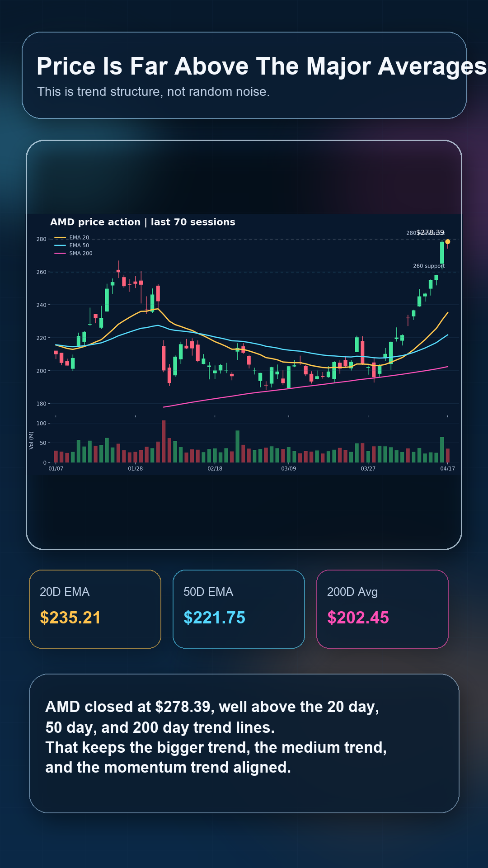Click the $202.45 value
488x868 pixels.
[x=358, y=618]
